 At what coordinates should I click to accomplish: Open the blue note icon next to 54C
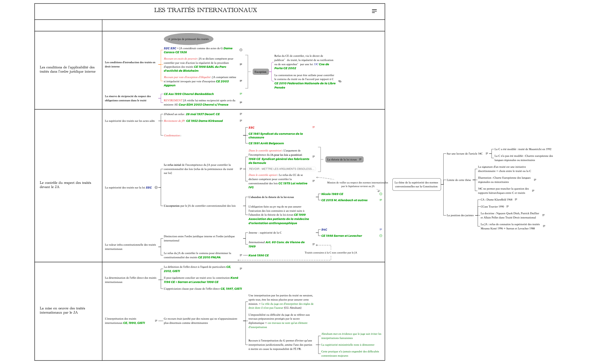[381, 229]
